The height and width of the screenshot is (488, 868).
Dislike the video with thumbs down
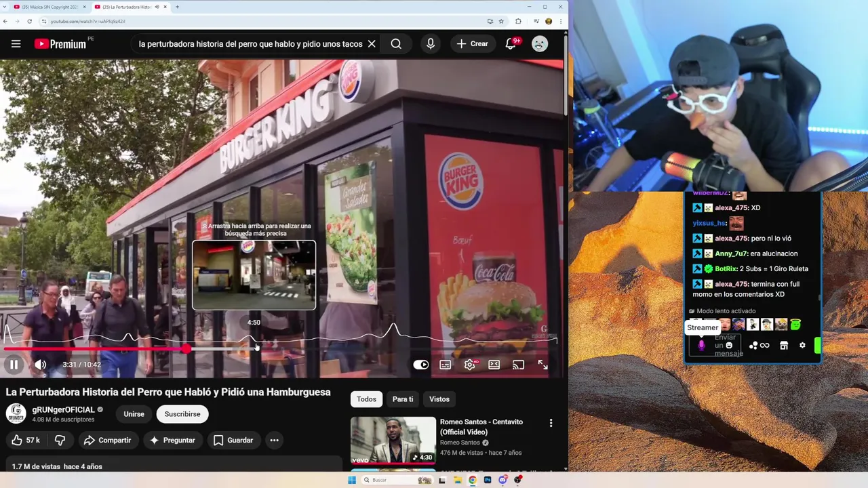pyautogui.click(x=60, y=441)
